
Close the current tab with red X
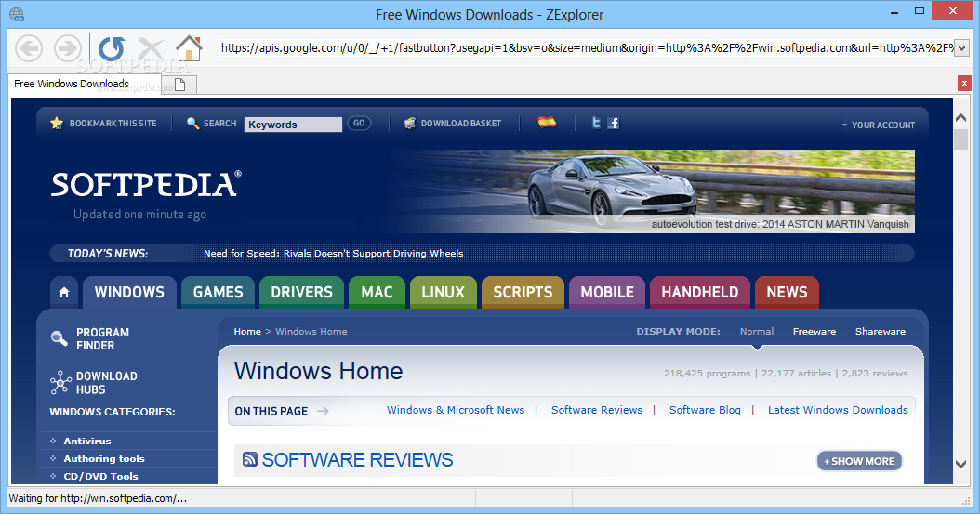click(x=964, y=83)
